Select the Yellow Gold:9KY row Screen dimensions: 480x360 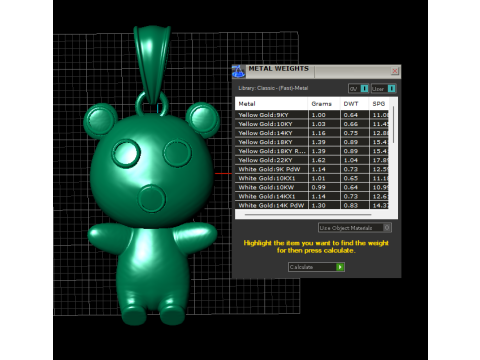(x=312, y=115)
